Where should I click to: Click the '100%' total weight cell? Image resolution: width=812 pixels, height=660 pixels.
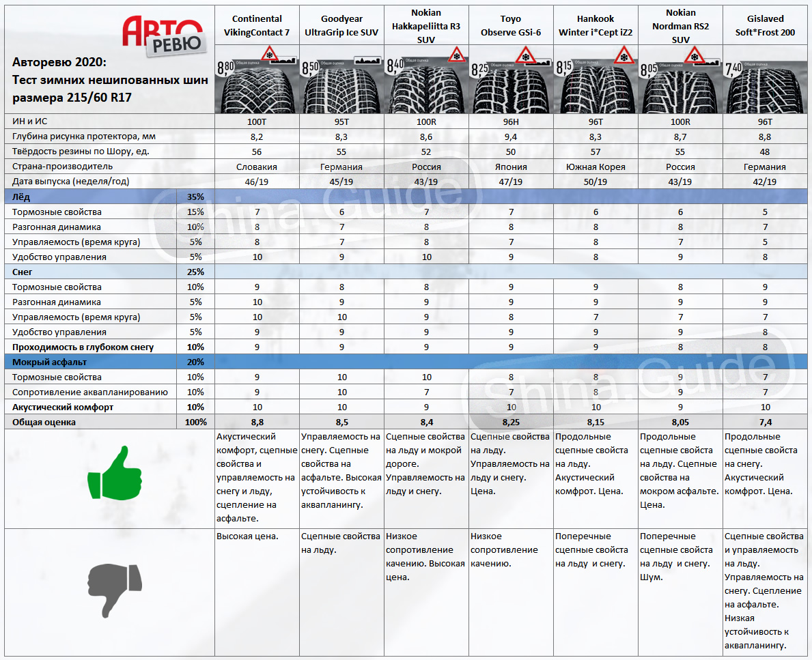(196, 422)
